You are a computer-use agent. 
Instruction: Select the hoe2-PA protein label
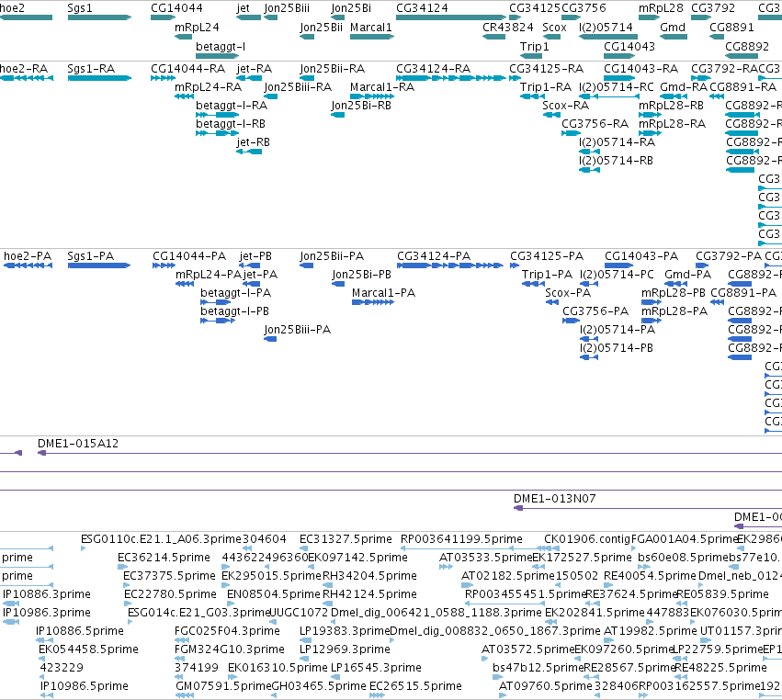coord(28,256)
